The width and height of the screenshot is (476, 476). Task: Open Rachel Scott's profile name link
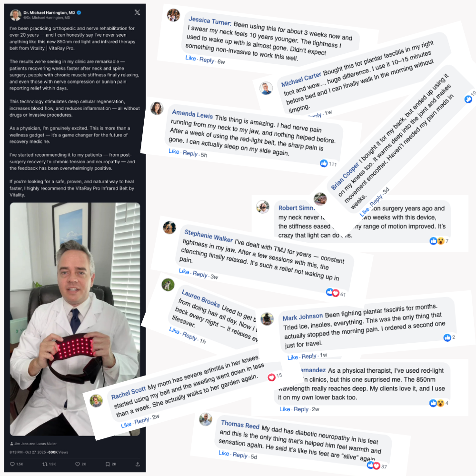[x=129, y=393]
